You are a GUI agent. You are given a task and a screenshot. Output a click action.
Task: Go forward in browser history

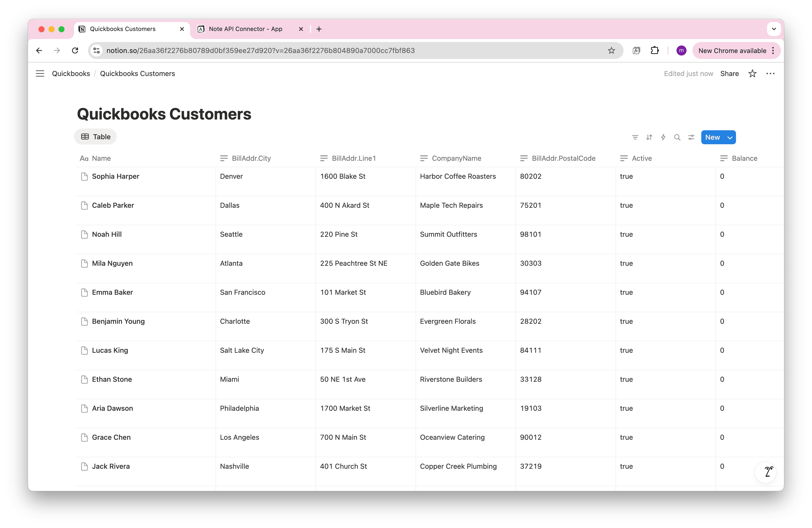click(x=57, y=50)
